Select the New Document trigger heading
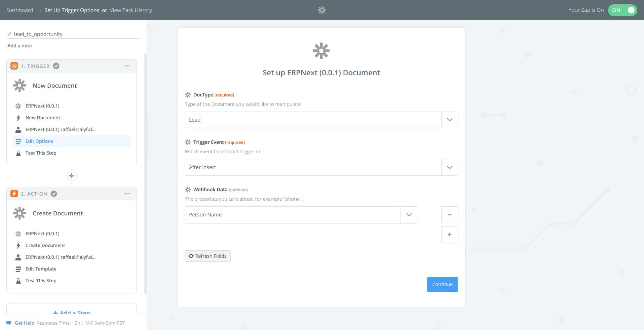 (54, 86)
